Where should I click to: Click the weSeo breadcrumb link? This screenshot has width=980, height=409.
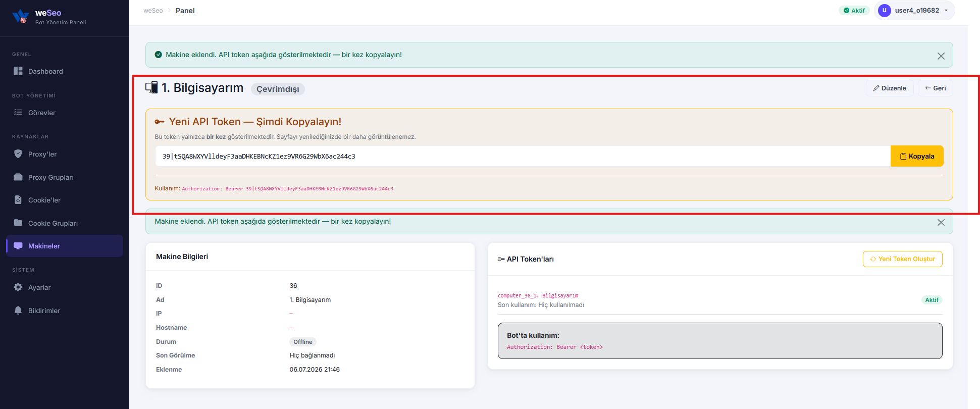point(153,11)
